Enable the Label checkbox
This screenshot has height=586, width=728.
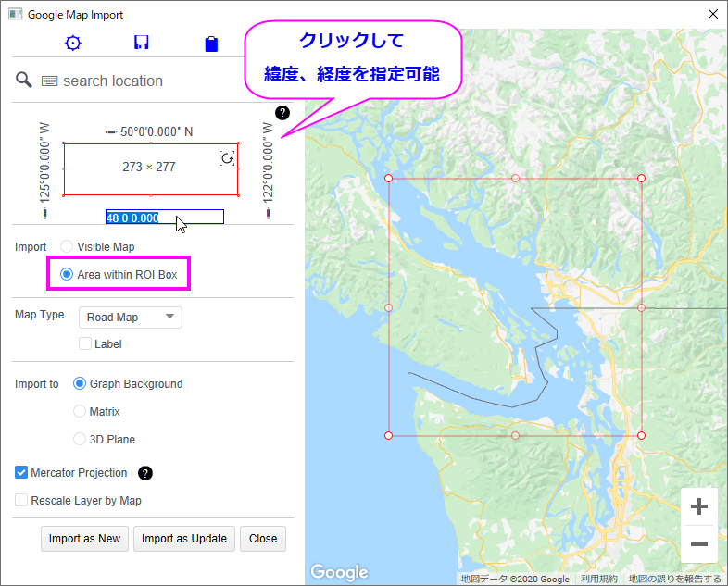pos(85,343)
